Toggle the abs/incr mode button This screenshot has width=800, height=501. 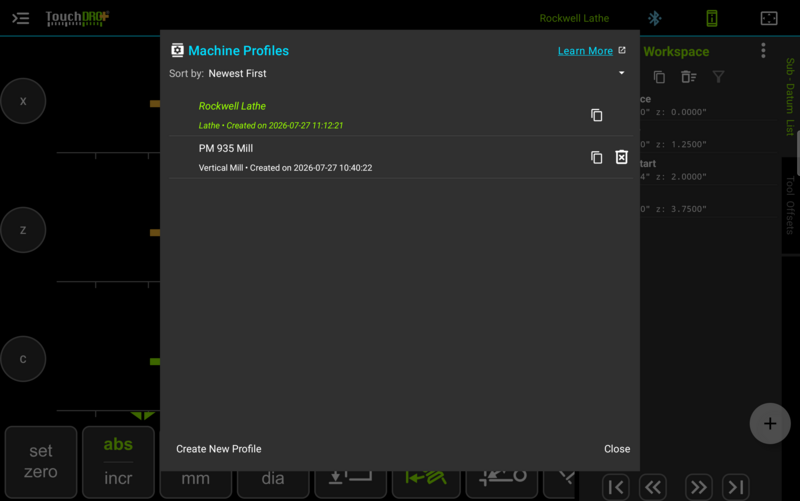[x=118, y=462]
